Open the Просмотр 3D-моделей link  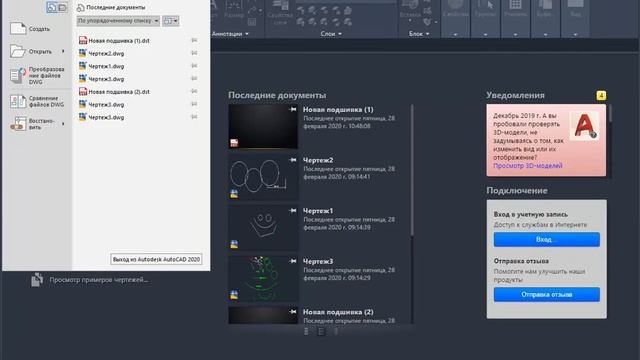528,166
